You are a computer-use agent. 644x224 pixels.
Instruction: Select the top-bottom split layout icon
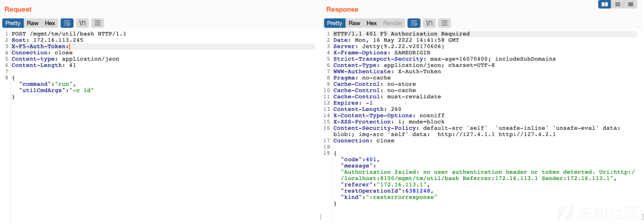pos(617,5)
